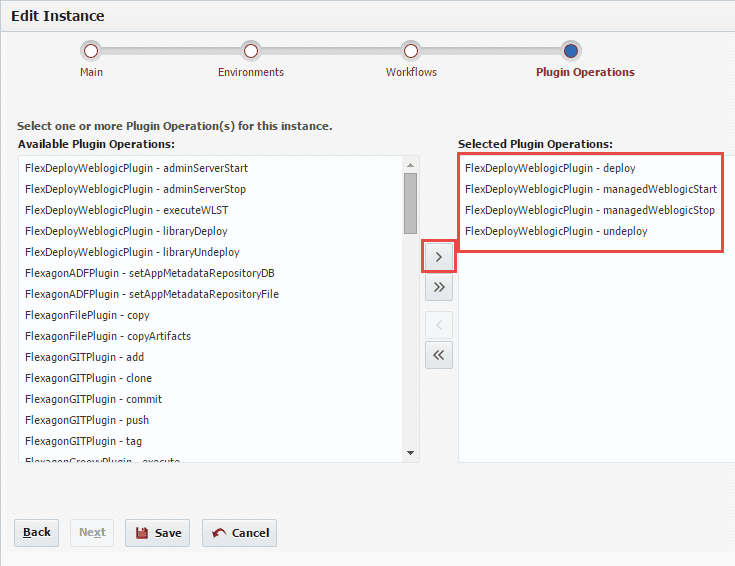Select FlexDeployWeblogicPlugin - managedWeblogicStart in selected list
The width and height of the screenshot is (735, 566).
pyautogui.click(x=591, y=189)
